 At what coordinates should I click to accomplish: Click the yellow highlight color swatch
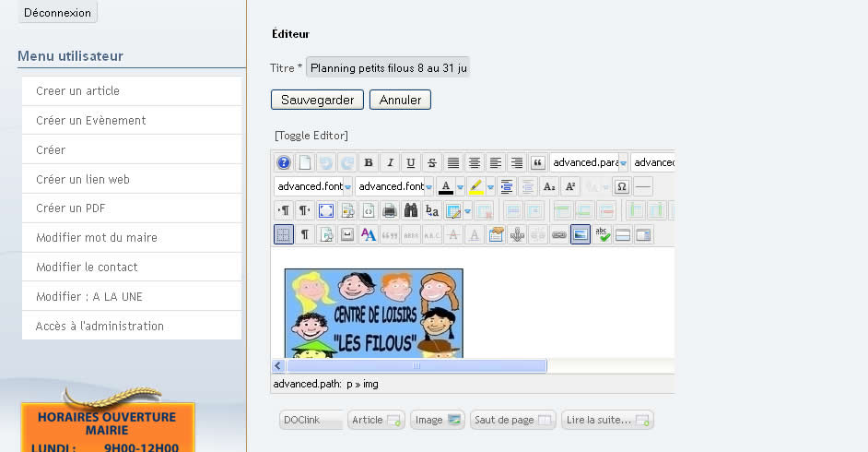click(x=475, y=186)
